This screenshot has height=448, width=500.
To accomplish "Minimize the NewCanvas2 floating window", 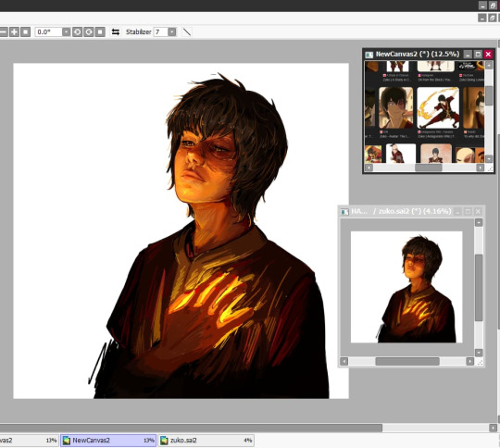I will pyautogui.click(x=468, y=55).
